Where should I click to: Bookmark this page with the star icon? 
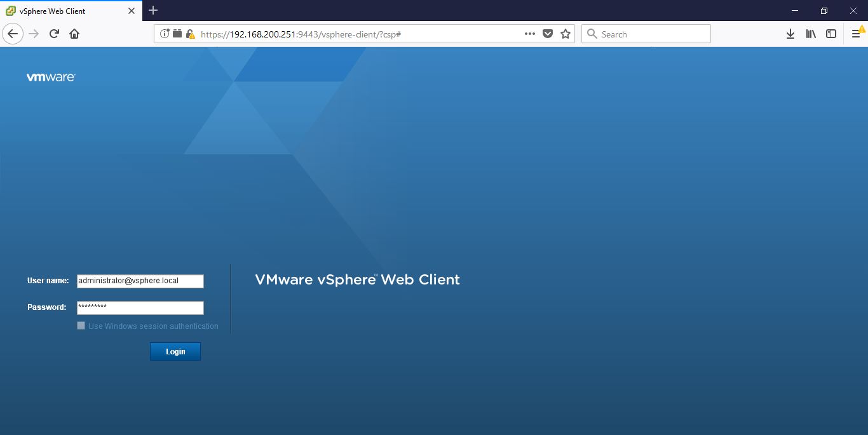click(x=565, y=34)
